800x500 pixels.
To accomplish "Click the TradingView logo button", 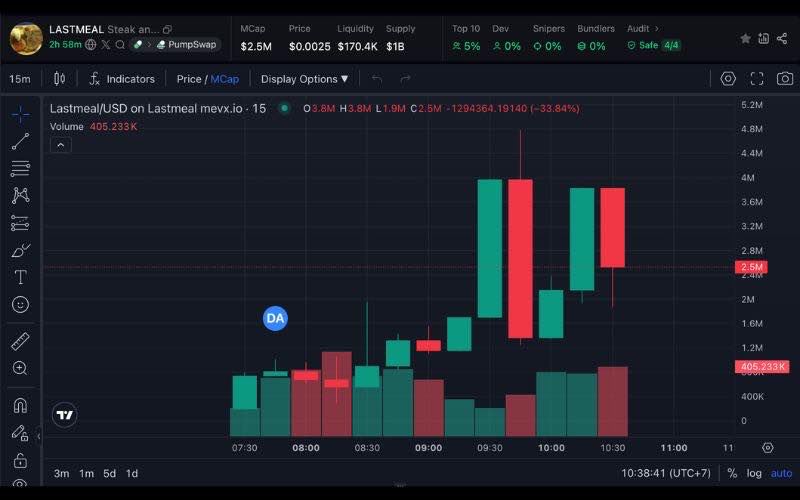I will 65,415.
